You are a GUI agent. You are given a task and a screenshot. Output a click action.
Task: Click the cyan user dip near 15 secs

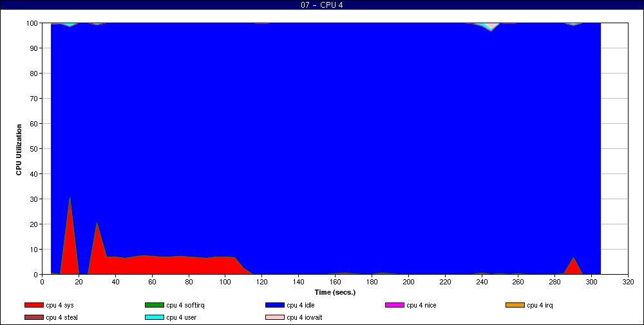70,25
